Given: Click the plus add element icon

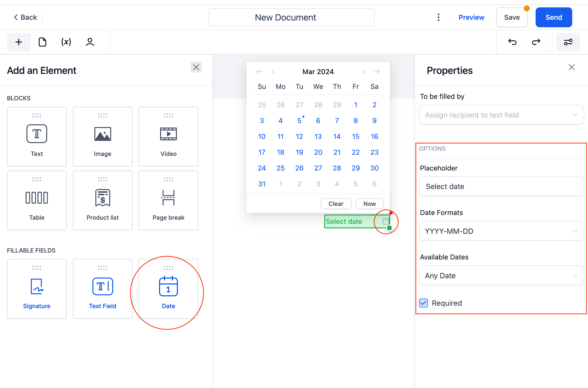Looking at the screenshot, I should [19, 42].
